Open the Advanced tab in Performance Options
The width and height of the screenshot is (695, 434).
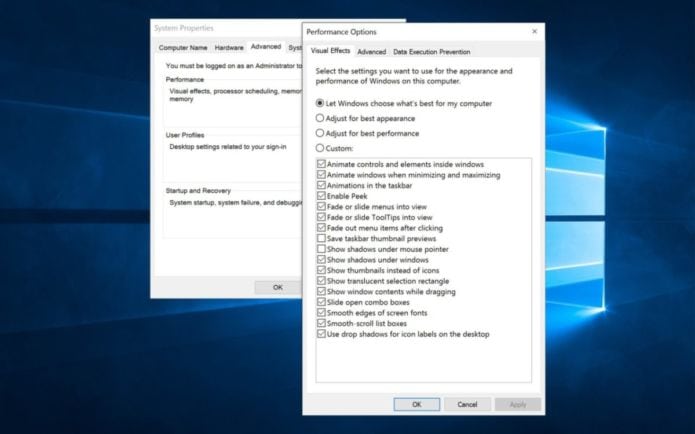point(371,52)
